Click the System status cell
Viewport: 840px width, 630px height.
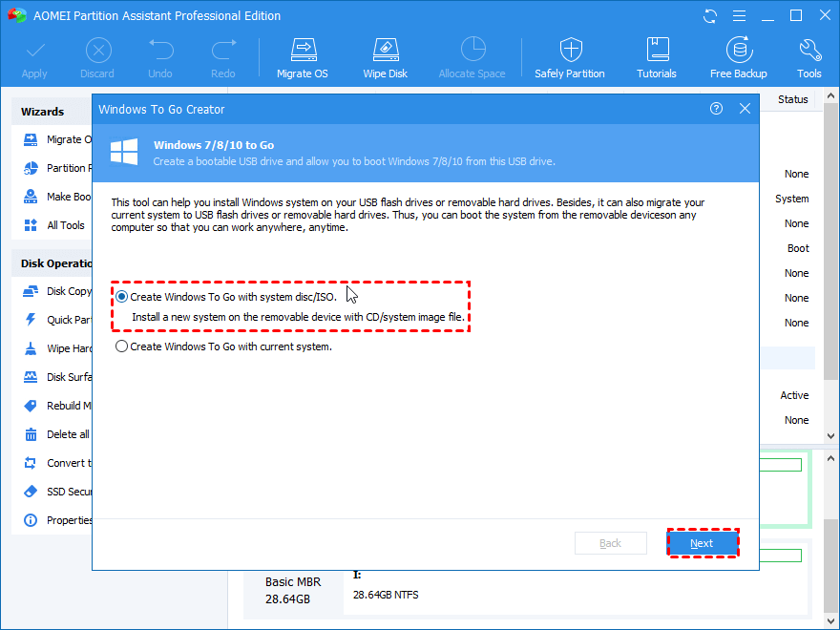pyautogui.click(x=791, y=199)
